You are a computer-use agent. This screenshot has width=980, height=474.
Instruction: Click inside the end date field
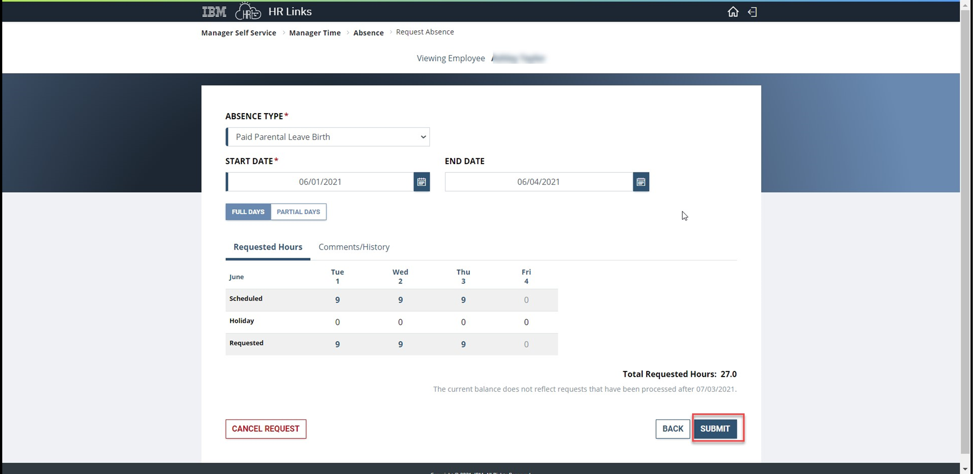[x=538, y=182]
